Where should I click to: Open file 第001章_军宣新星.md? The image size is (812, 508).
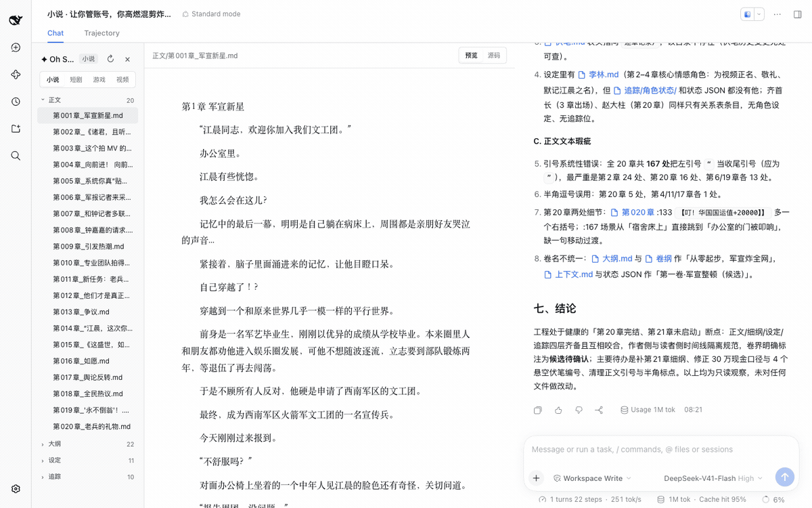tap(88, 116)
